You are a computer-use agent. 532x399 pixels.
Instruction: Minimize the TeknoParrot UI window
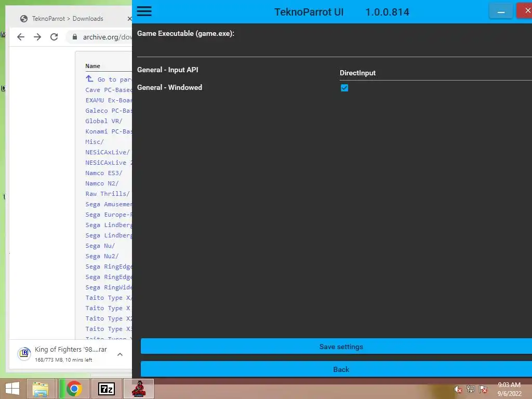point(501,11)
